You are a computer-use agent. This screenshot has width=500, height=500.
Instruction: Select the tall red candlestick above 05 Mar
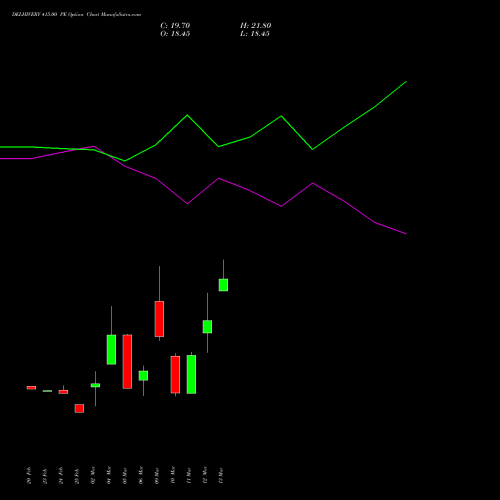coord(127,362)
